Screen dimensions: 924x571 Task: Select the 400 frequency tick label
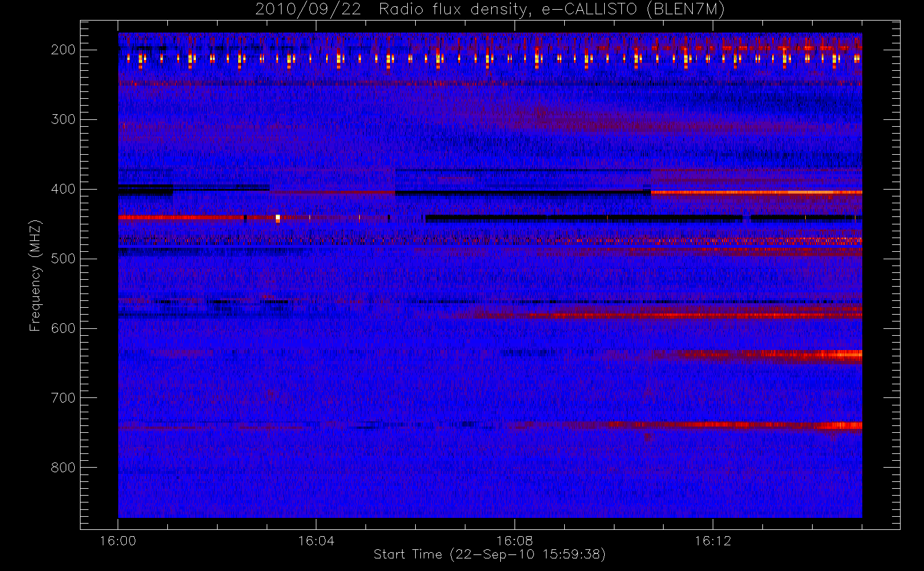63,189
